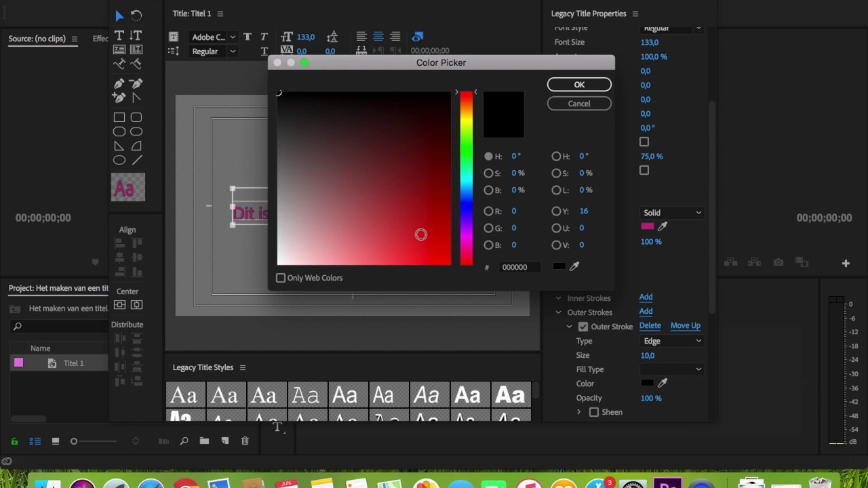Viewport: 868px width, 488px height.
Task: Choose the Ellipse shape tool
Action: [119, 160]
